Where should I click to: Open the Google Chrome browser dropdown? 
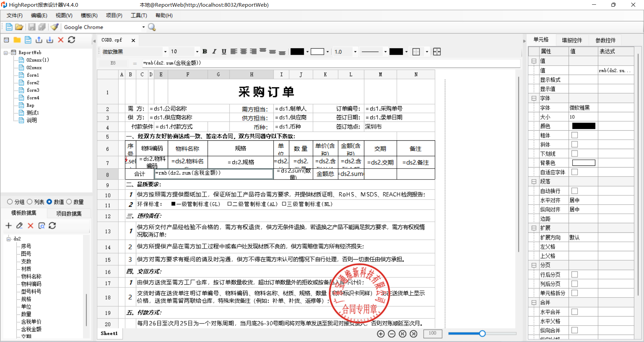click(144, 27)
